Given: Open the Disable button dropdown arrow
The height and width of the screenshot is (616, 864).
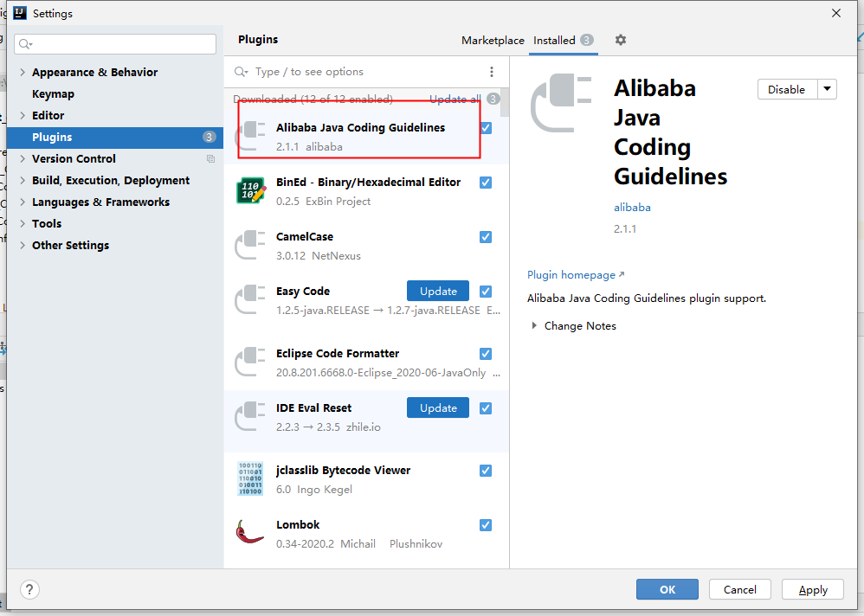Looking at the screenshot, I should pos(827,89).
